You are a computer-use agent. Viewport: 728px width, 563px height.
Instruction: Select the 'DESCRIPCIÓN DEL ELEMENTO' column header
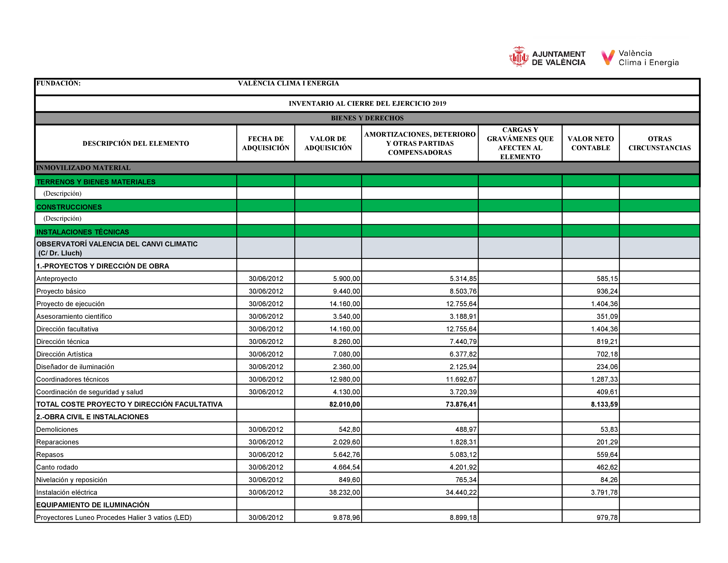pyautogui.click(x=136, y=144)
